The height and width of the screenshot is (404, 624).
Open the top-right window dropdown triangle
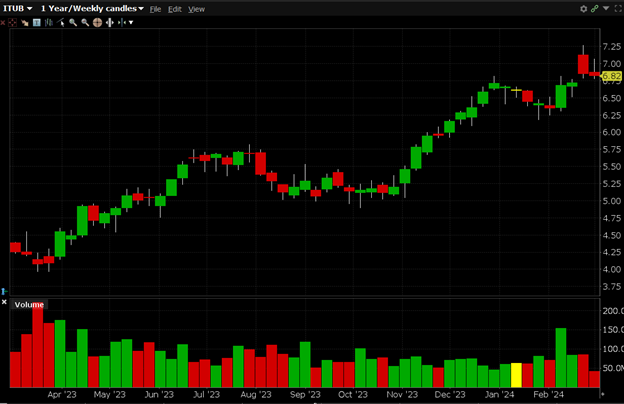[606, 8]
